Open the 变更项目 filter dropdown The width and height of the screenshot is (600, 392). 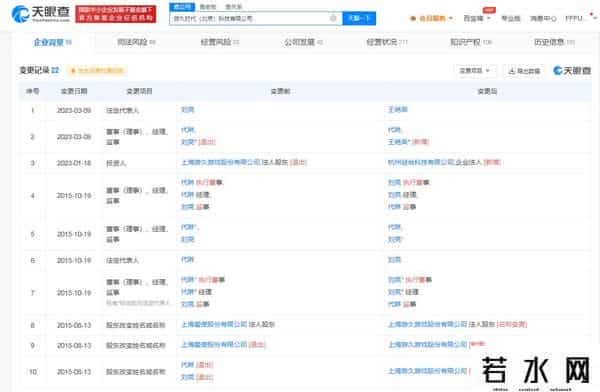click(x=475, y=70)
